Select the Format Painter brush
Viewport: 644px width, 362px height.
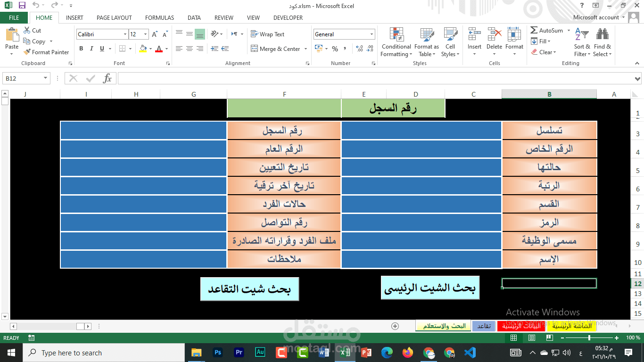(x=46, y=52)
